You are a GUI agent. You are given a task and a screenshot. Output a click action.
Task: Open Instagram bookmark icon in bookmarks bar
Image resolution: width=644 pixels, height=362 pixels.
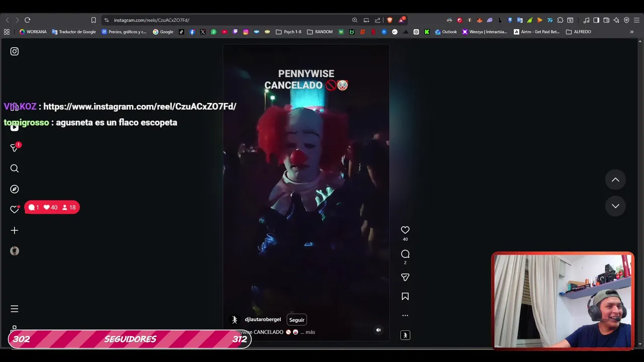246,32
